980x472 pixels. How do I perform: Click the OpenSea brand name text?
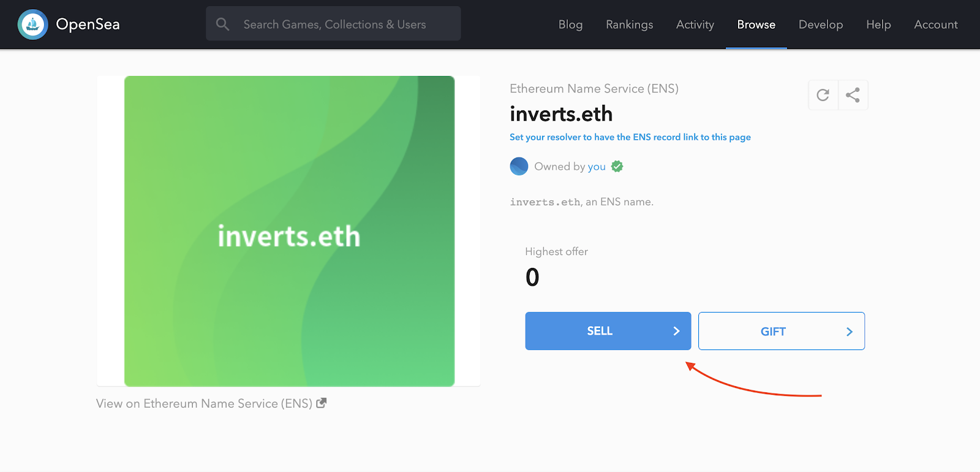(x=88, y=25)
